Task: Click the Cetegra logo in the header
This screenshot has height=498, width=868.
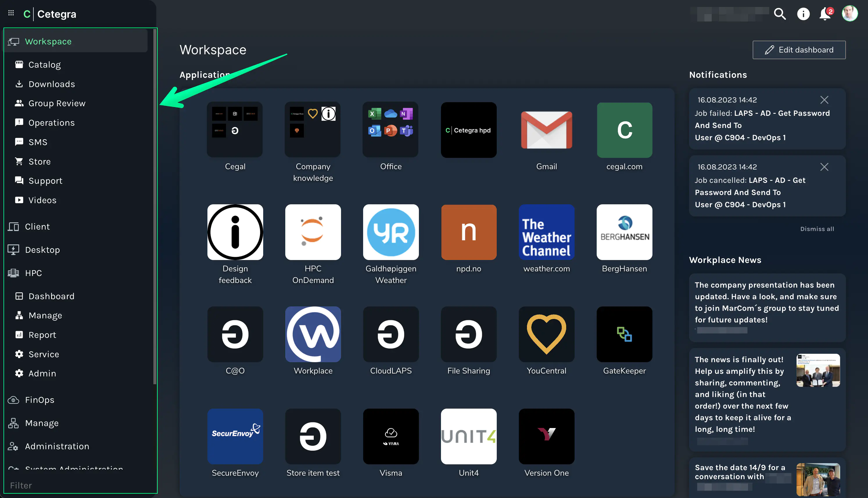Action: point(50,14)
